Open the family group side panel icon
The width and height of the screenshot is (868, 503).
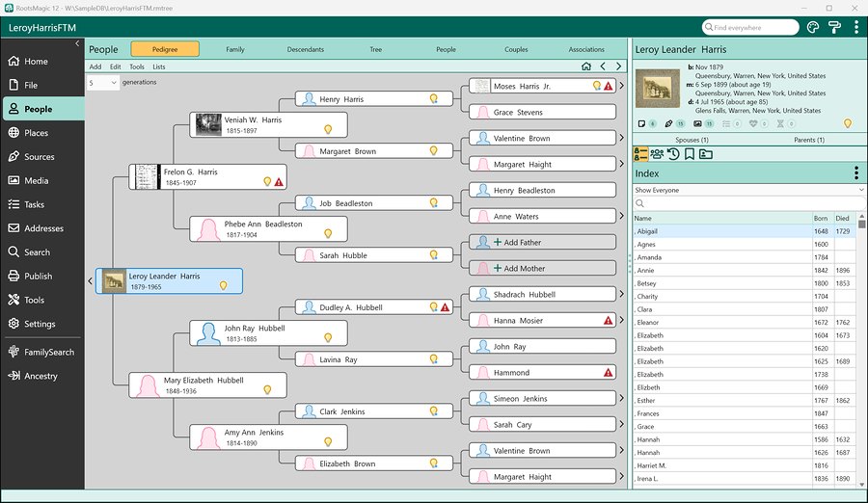click(657, 154)
